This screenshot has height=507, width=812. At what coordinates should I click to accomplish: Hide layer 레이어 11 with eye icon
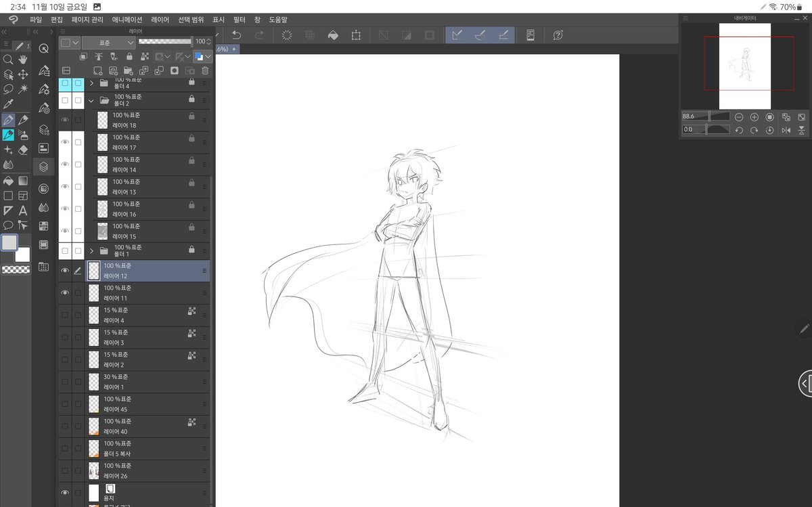click(65, 292)
